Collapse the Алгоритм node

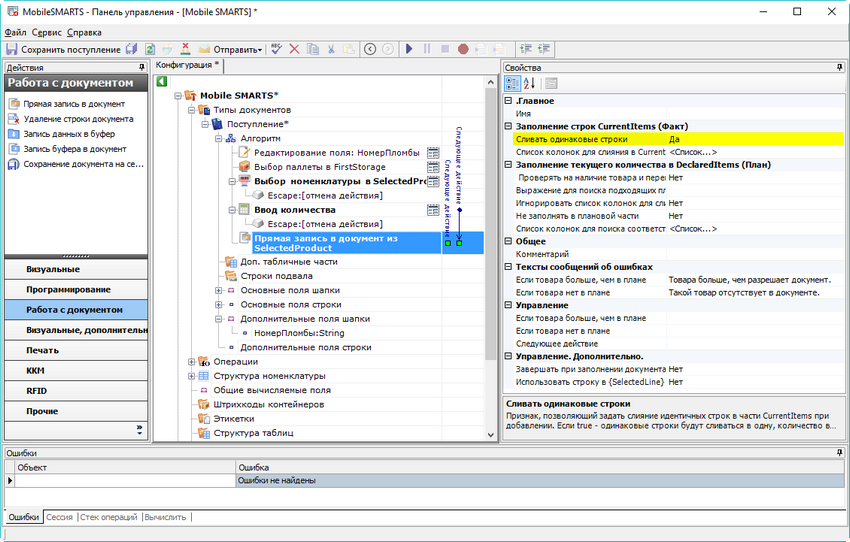(x=218, y=139)
